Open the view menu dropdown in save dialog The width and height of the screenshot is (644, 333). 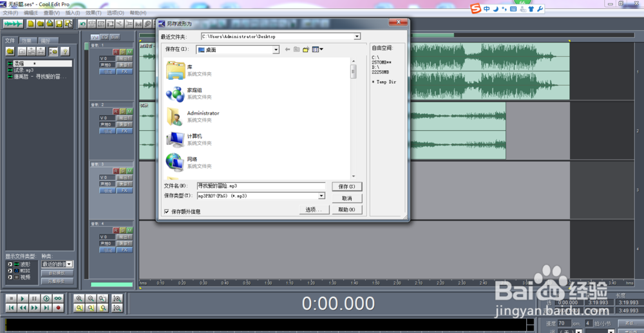click(318, 50)
